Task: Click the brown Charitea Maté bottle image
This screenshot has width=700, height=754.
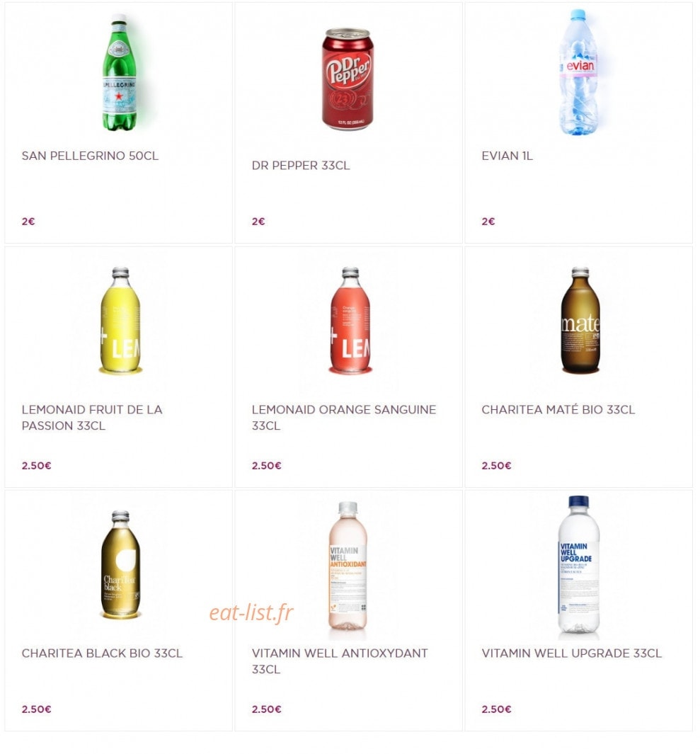Action: [x=580, y=321]
